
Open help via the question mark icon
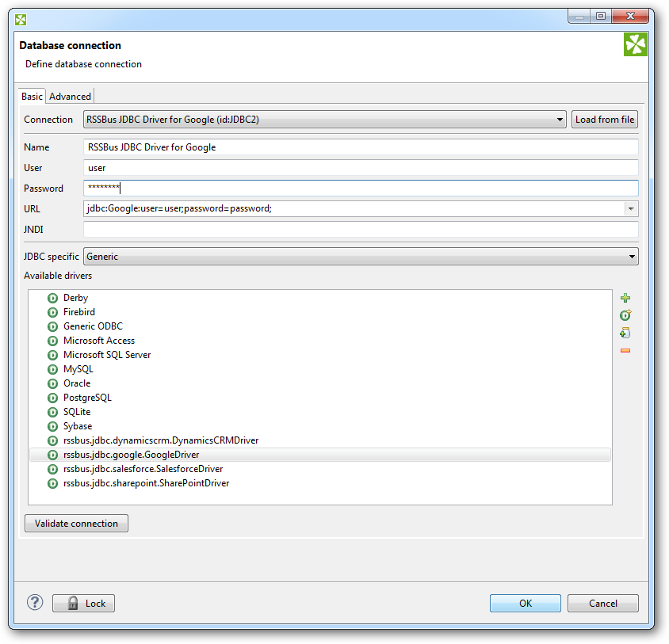35,603
